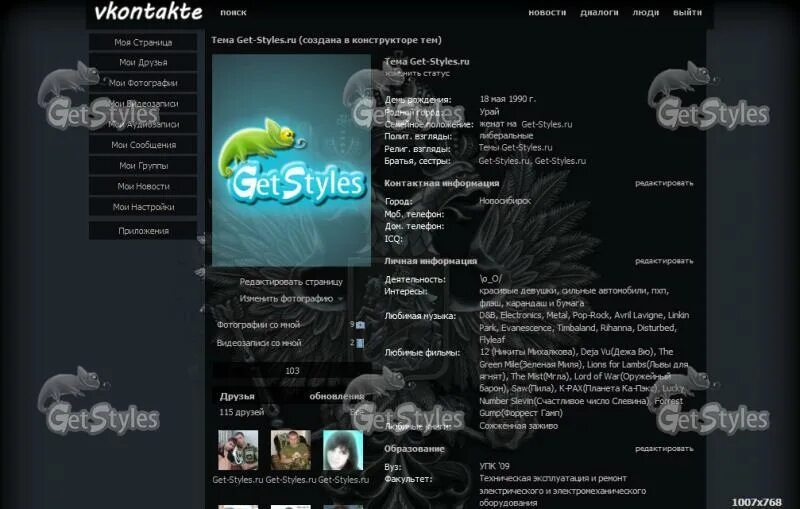Click редактировать beside Образование
The width and height of the screenshot is (800, 509).
click(664, 448)
